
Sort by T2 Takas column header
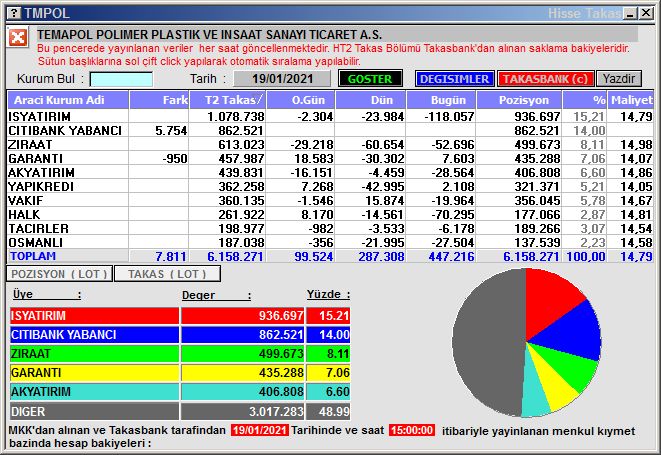click(x=228, y=100)
